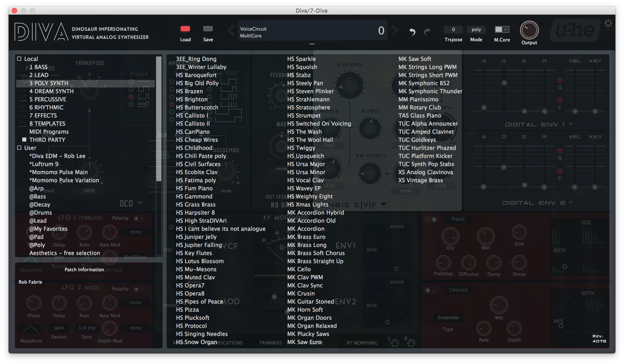
Task: Click the Chorus2 Rate knob
Action: [484, 329]
